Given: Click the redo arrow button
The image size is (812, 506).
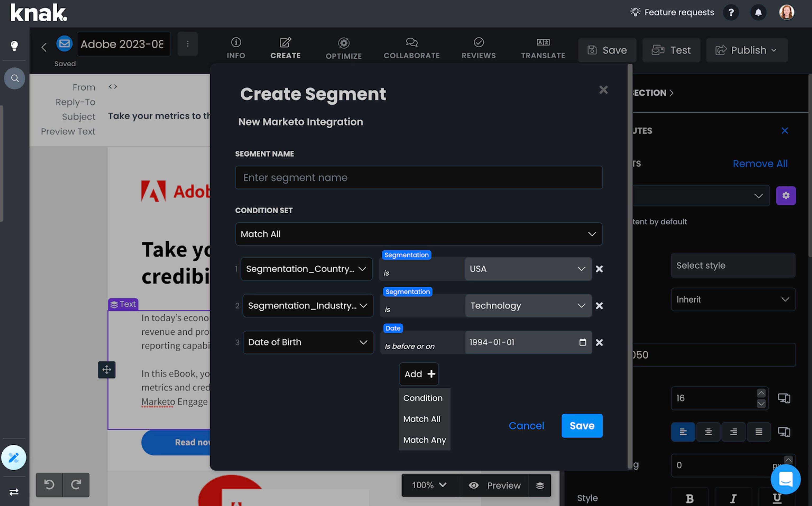Looking at the screenshot, I should tap(76, 485).
